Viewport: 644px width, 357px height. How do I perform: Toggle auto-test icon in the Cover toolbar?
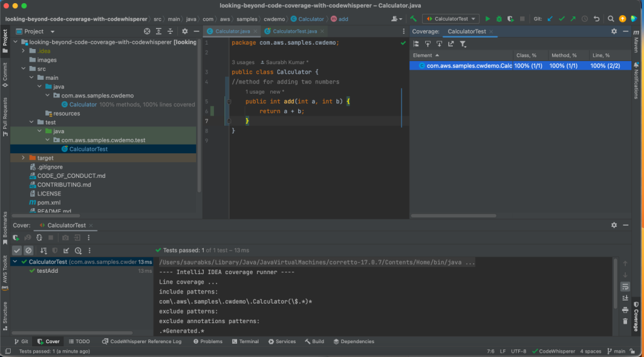(x=39, y=238)
